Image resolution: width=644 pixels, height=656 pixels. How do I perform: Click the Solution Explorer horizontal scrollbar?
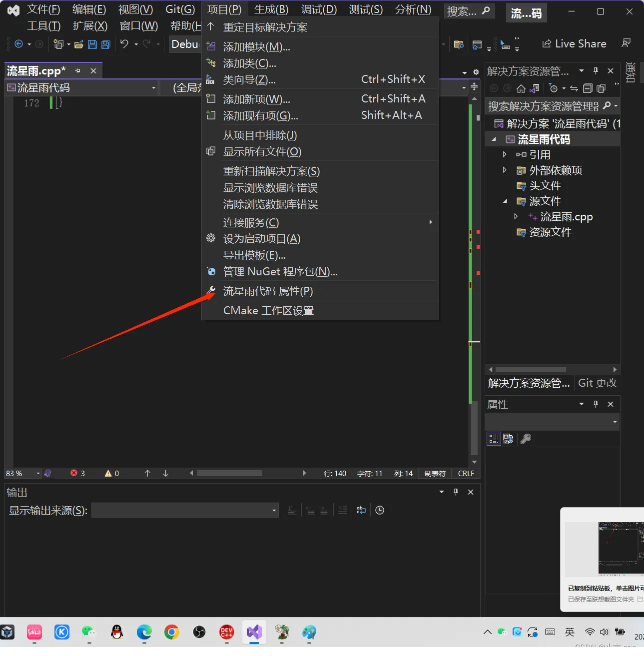pyautogui.click(x=531, y=369)
